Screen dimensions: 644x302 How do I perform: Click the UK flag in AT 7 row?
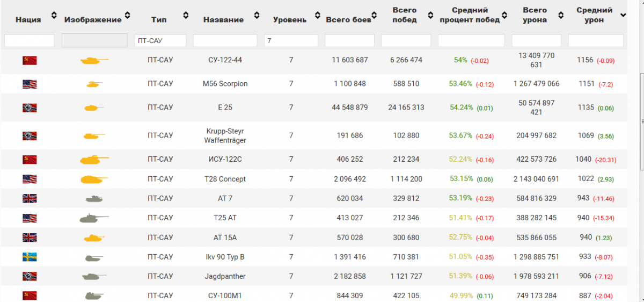30,198
